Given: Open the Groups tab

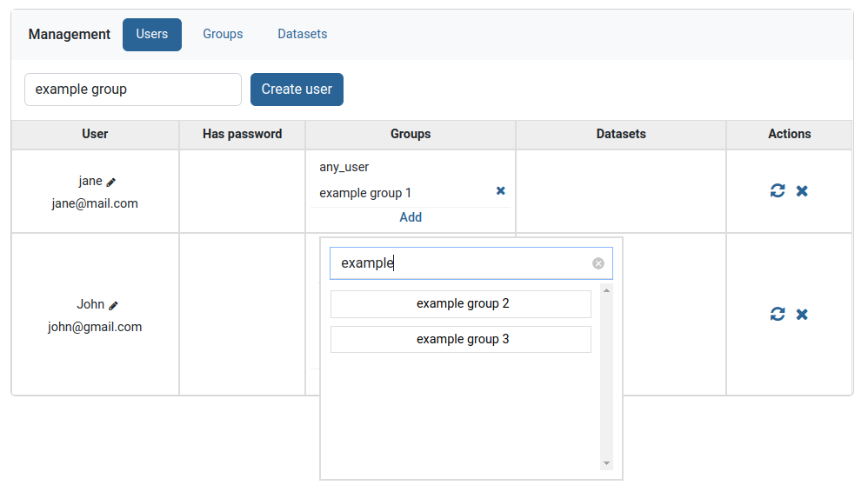Looking at the screenshot, I should pyautogui.click(x=223, y=35).
